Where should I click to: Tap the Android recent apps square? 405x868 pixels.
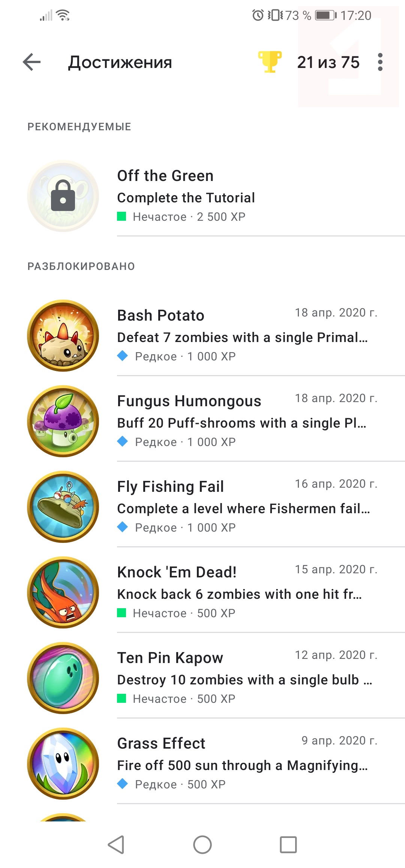288,845
